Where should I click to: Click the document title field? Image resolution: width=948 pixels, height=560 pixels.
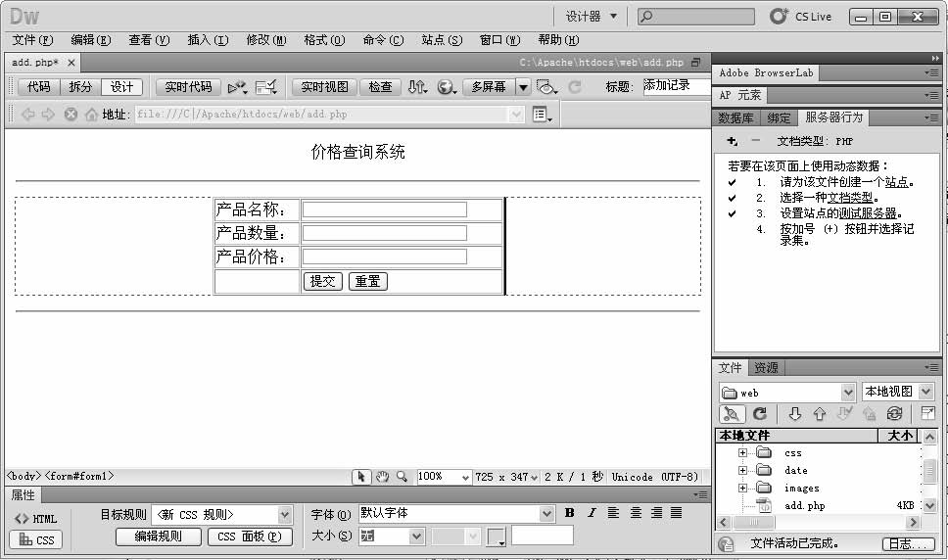coord(677,86)
